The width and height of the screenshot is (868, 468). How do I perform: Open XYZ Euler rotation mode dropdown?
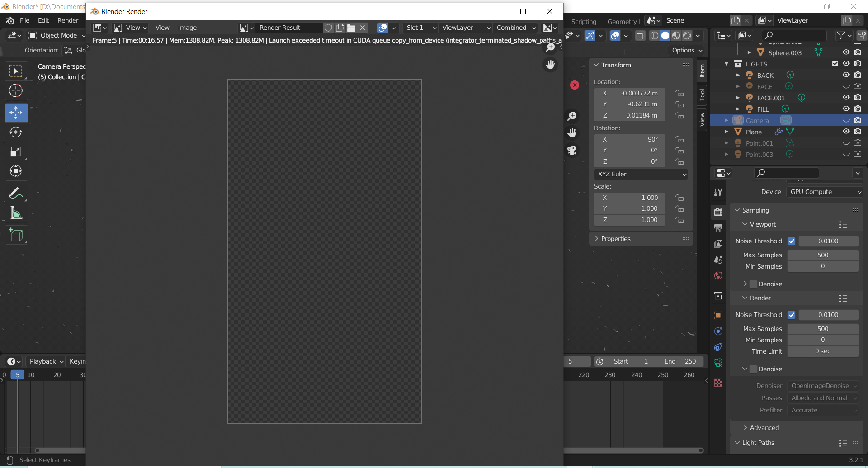[641, 174]
